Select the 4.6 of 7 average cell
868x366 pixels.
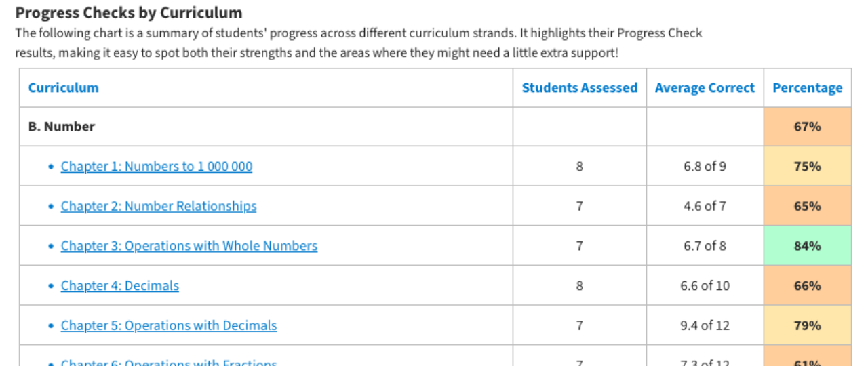click(x=705, y=206)
